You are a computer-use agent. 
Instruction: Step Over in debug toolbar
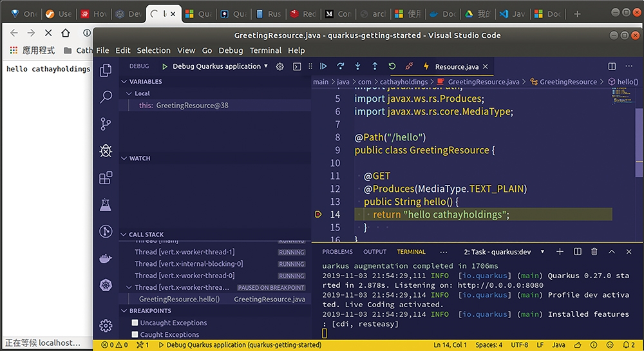(341, 66)
